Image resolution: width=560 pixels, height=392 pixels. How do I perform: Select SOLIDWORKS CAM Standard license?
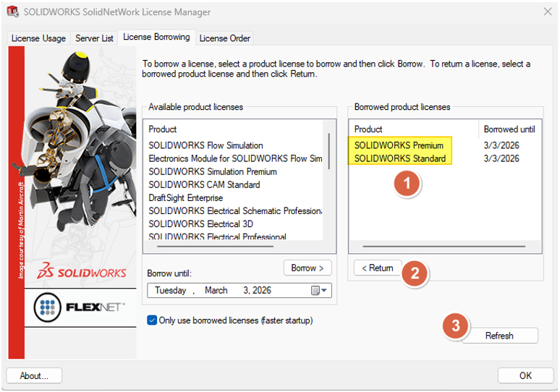pyautogui.click(x=204, y=184)
